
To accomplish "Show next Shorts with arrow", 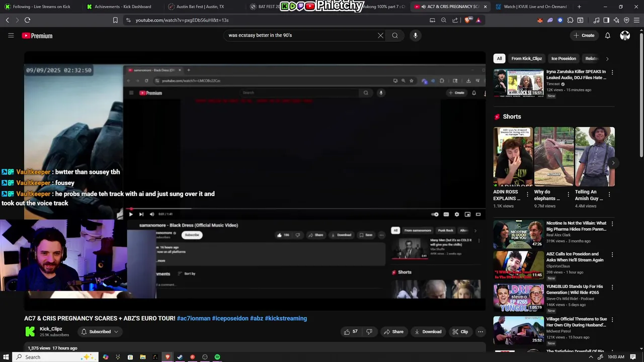I will point(613,163).
